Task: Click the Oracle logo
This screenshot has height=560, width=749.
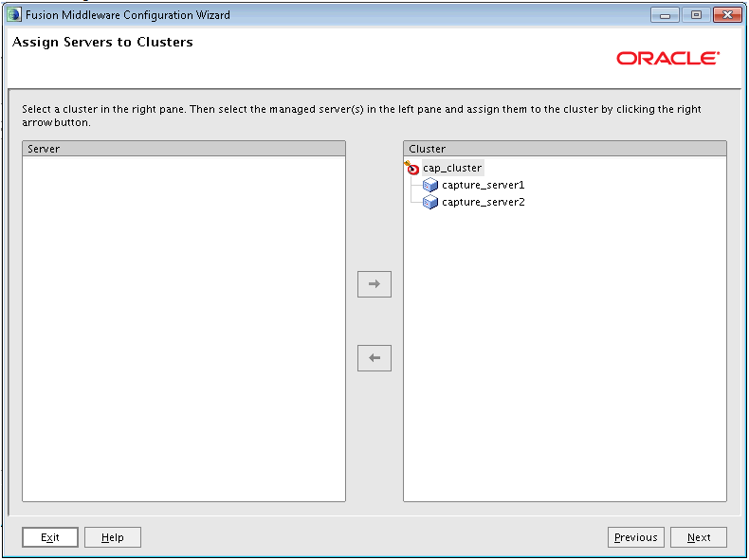Action: (x=667, y=58)
